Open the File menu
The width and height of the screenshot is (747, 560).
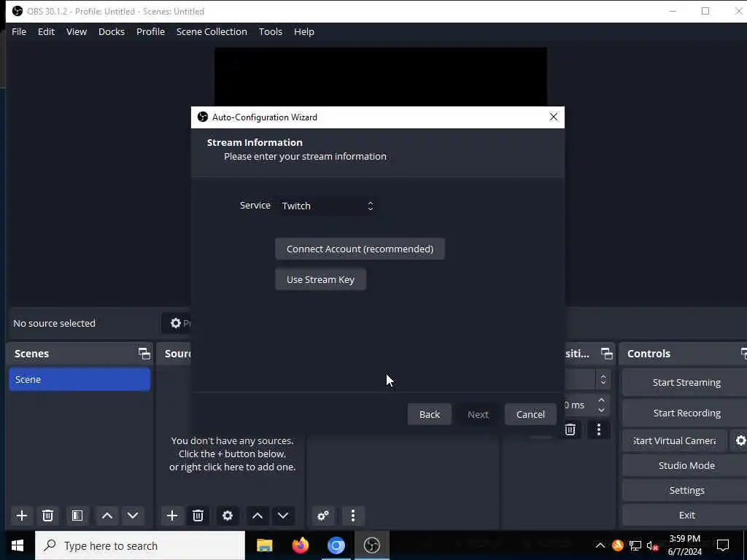tap(19, 31)
